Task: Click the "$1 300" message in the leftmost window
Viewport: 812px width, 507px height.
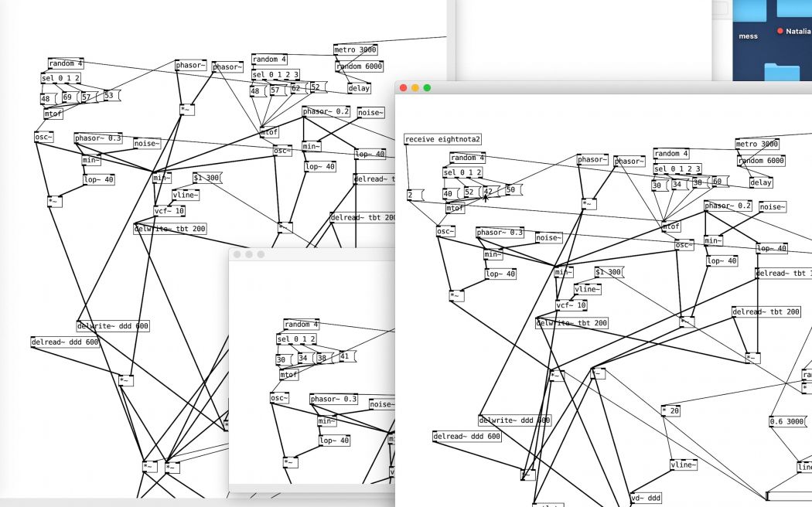Action: [207, 178]
